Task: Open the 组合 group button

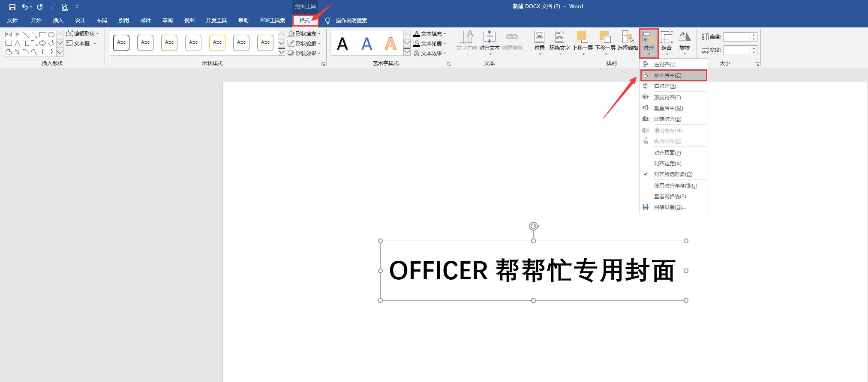Action: [667, 42]
